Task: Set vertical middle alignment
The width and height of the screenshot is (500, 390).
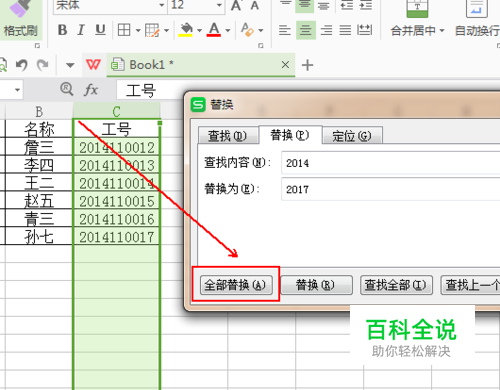Action: [305, 5]
